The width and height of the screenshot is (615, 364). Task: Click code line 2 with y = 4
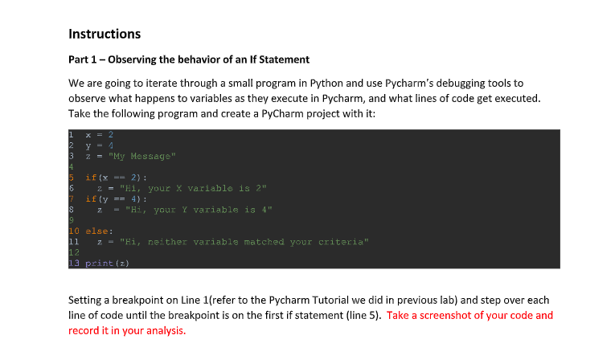[100, 145]
